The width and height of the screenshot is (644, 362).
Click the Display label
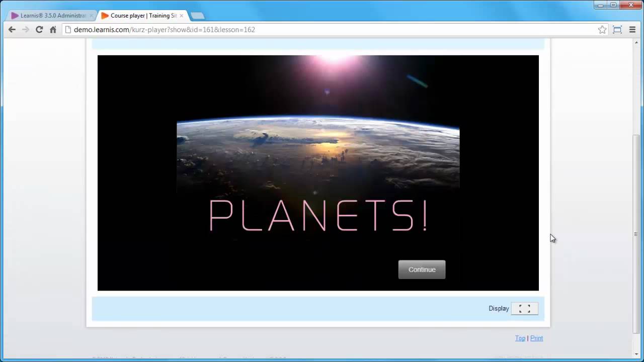coord(499,309)
